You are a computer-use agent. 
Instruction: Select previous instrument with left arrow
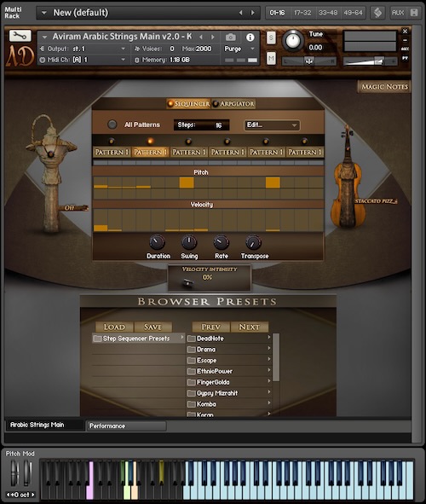[x=201, y=37]
